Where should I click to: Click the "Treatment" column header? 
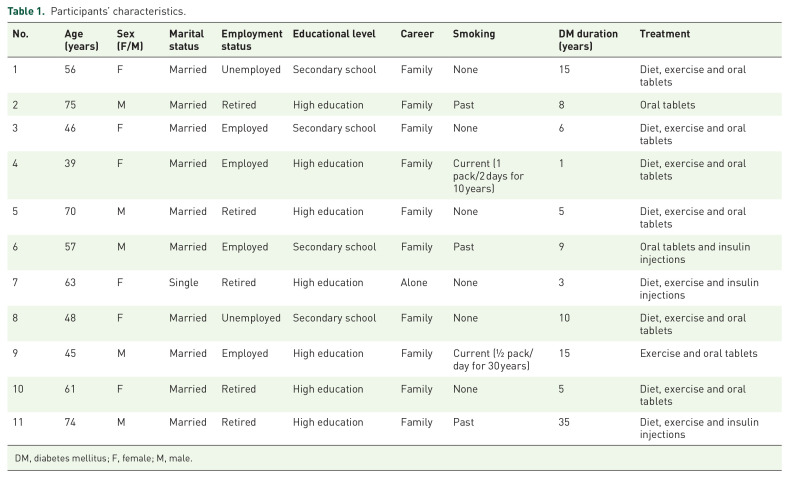click(x=665, y=34)
